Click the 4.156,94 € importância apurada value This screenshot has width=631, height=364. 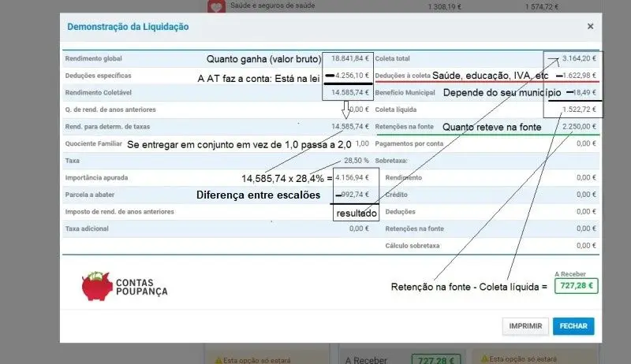tap(352, 177)
